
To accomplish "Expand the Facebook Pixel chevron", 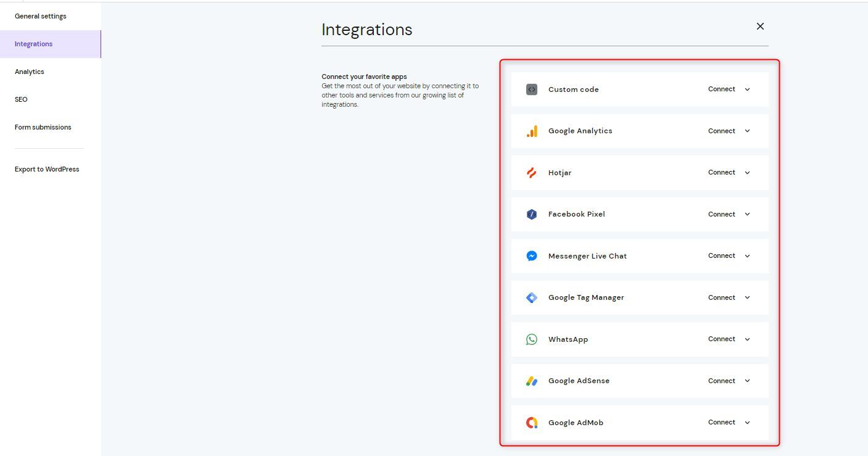I will [x=747, y=214].
